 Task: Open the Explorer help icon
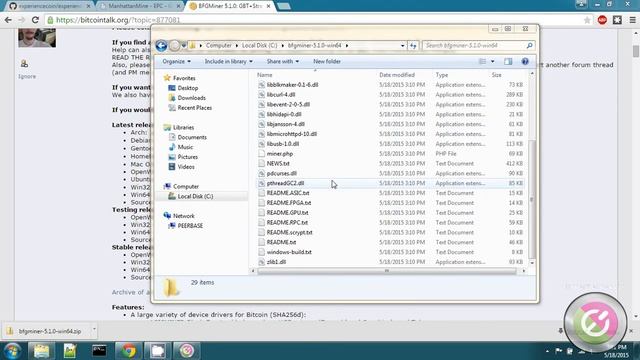click(x=525, y=61)
